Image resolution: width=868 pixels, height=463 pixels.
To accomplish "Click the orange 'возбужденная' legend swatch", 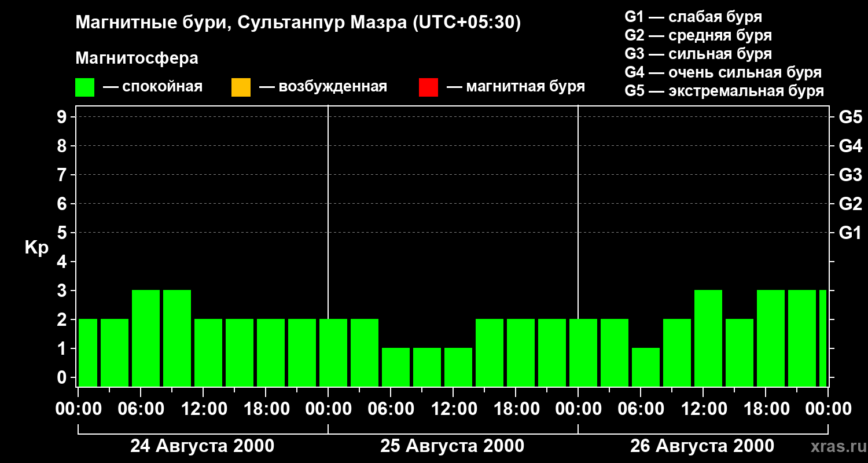I will point(241,87).
